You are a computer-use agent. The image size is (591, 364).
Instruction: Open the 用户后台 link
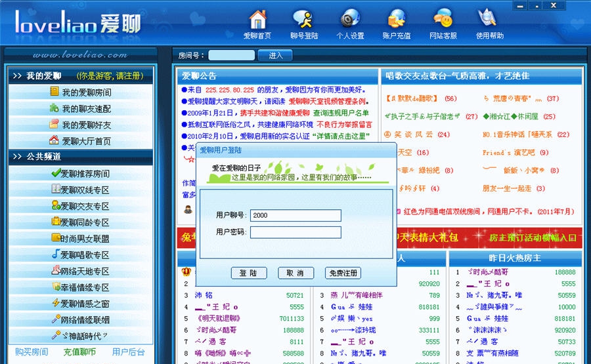click(129, 352)
